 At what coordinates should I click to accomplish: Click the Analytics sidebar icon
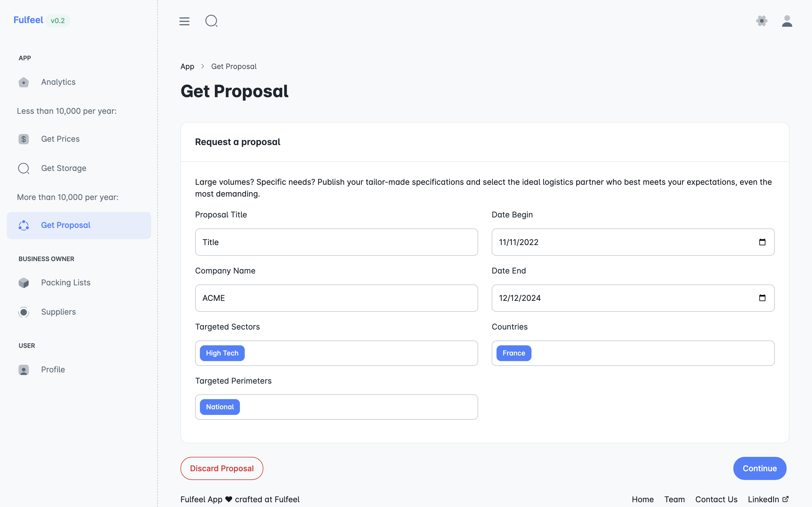[23, 82]
